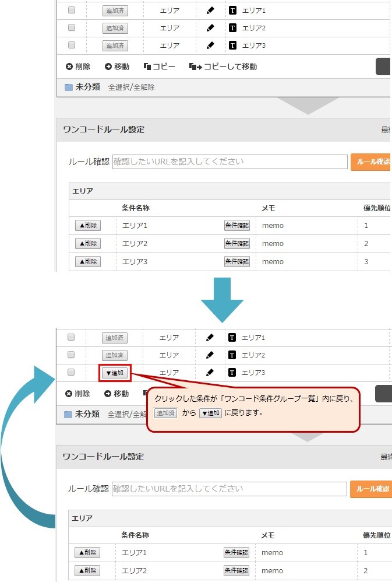Click 条件確認 for エリア1 in lower rule table
The image size is (392, 582).
[x=236, y=552]
